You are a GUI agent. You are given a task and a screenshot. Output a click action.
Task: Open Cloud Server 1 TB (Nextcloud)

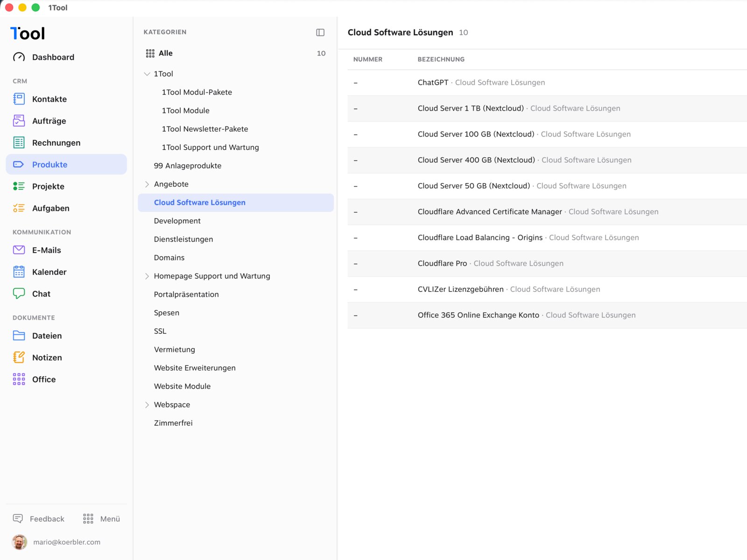click(547, 108)
